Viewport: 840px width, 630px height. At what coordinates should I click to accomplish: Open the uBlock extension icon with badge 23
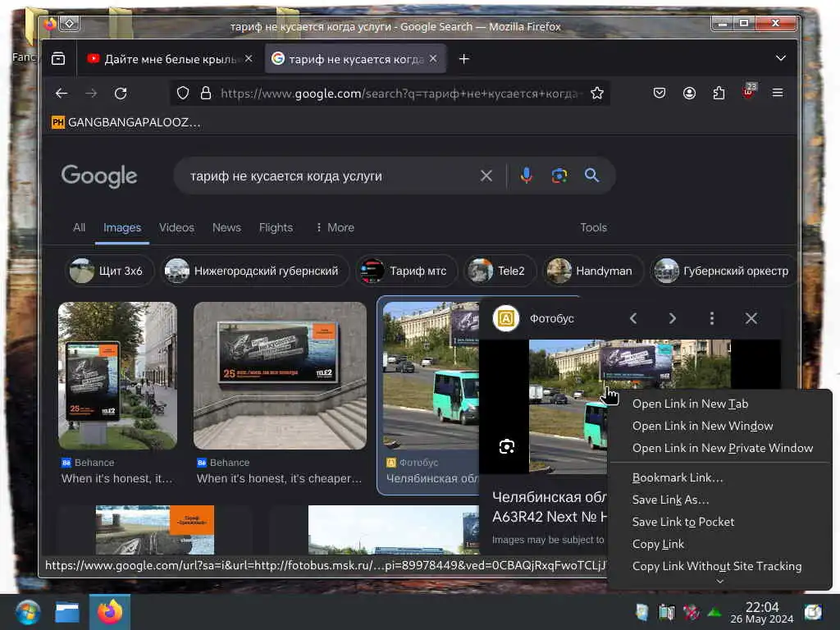[749, 92]
